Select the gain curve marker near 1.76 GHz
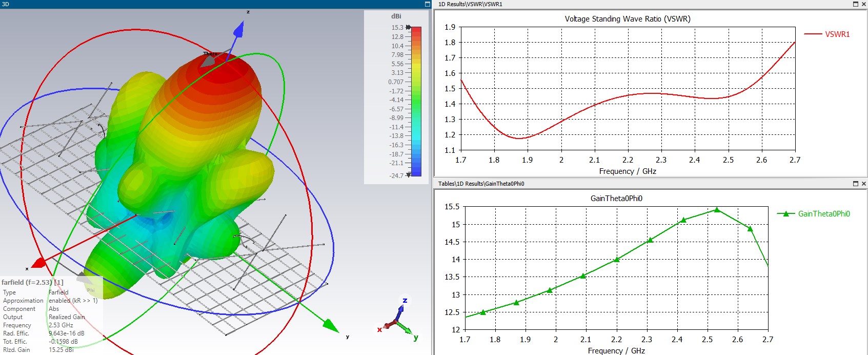 (x=483, y=312)
